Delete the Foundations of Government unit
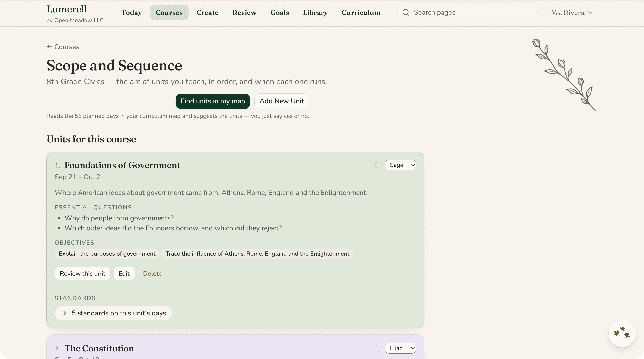Screen dimensions: 644x359 pos(152,274)
